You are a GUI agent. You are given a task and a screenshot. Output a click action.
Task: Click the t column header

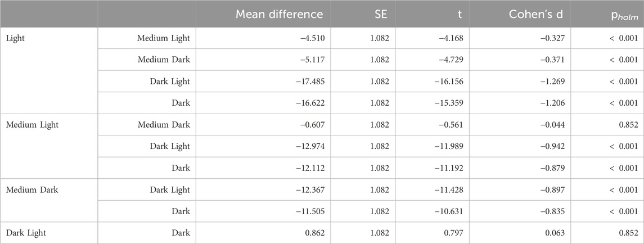coord(461,15)
